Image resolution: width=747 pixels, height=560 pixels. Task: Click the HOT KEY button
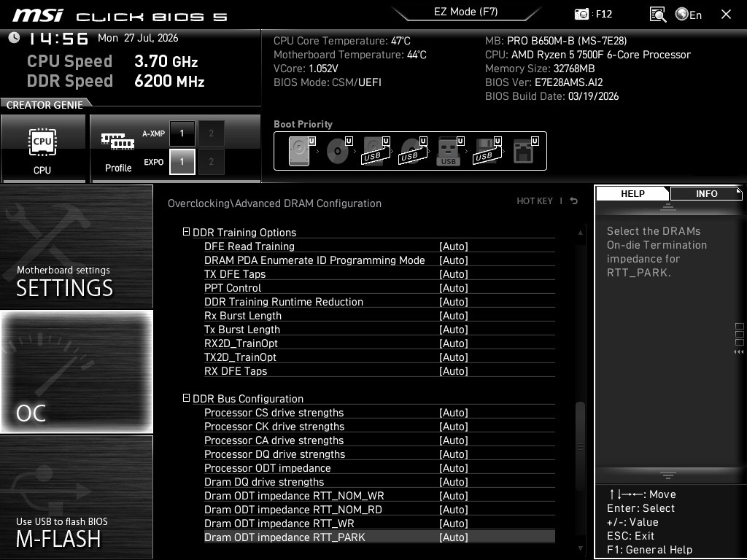pos(535,201)
